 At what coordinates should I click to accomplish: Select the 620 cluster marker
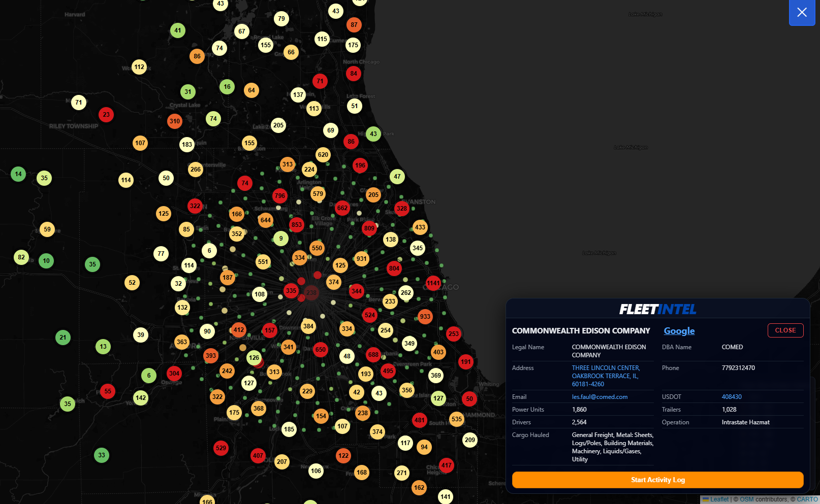coord(323,154)
